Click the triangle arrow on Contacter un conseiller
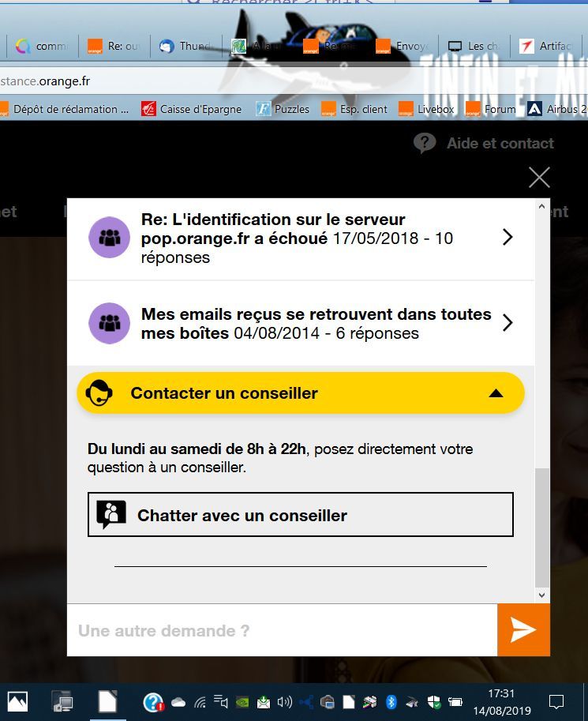 pos(496,393)
